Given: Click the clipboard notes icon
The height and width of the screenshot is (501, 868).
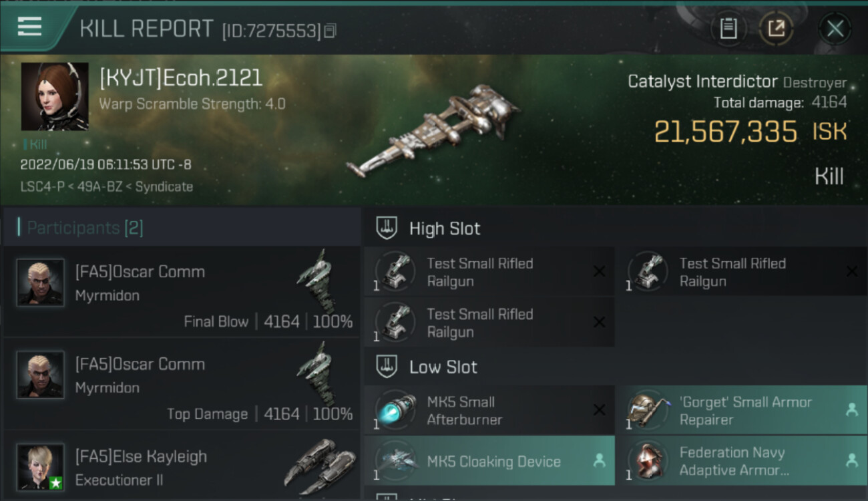Looking at the screenshot, I should pos(728,29).
